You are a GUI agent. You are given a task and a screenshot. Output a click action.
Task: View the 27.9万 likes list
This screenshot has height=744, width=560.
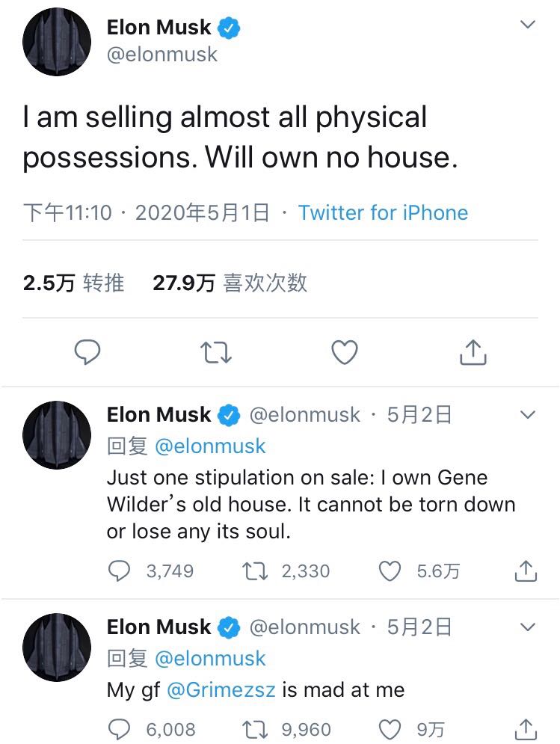click(x=230, y=283)
